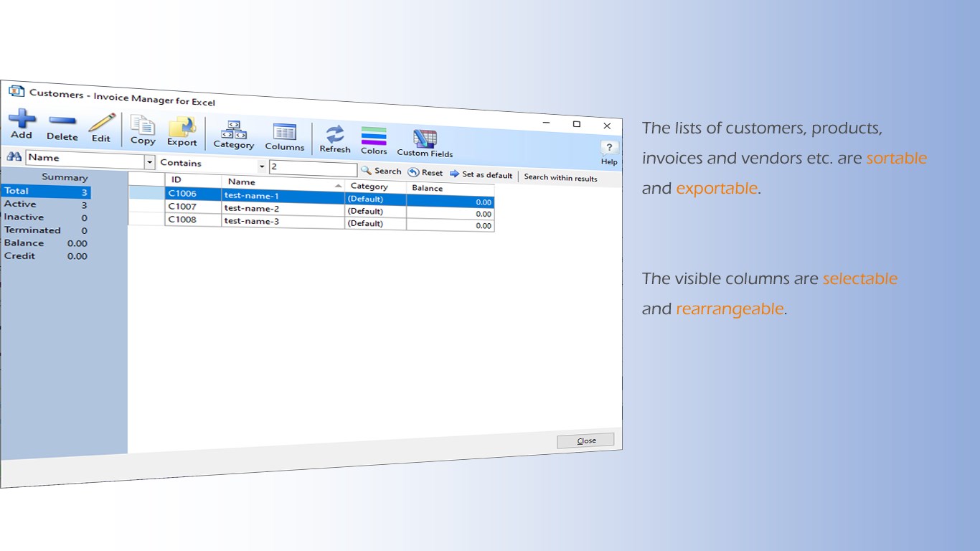This screenshot has height=551, width=980.
Task: Select the Active summary row
Action: (46, 204)
